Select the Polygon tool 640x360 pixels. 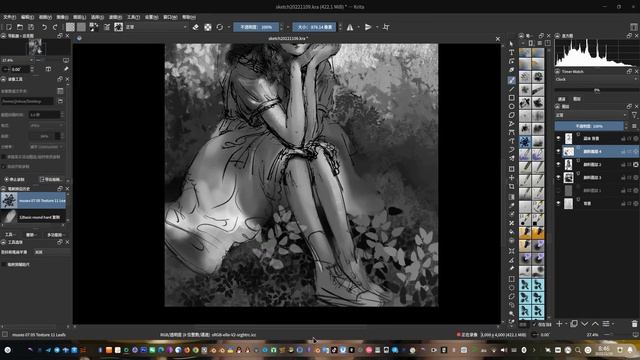click(511, 115)
